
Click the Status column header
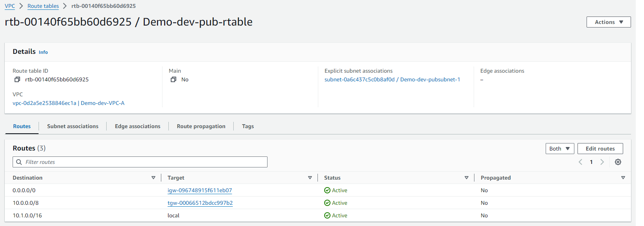[332, 178]
